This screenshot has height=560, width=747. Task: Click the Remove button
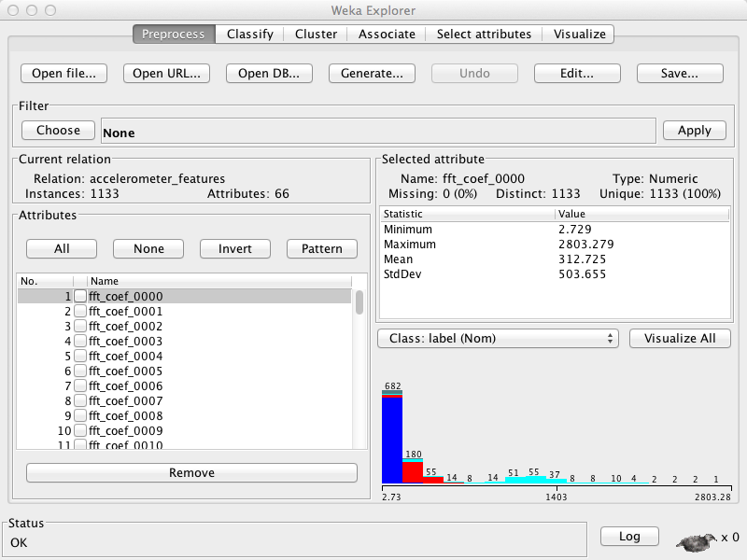[x=192, y=473]
